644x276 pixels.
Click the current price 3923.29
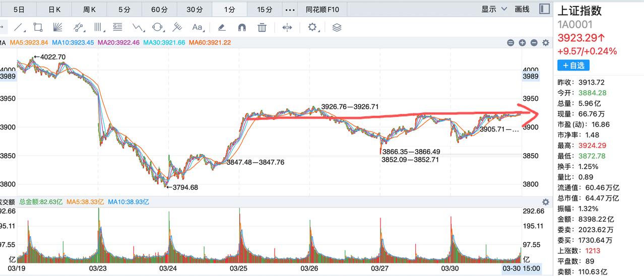tap(582, 38)
